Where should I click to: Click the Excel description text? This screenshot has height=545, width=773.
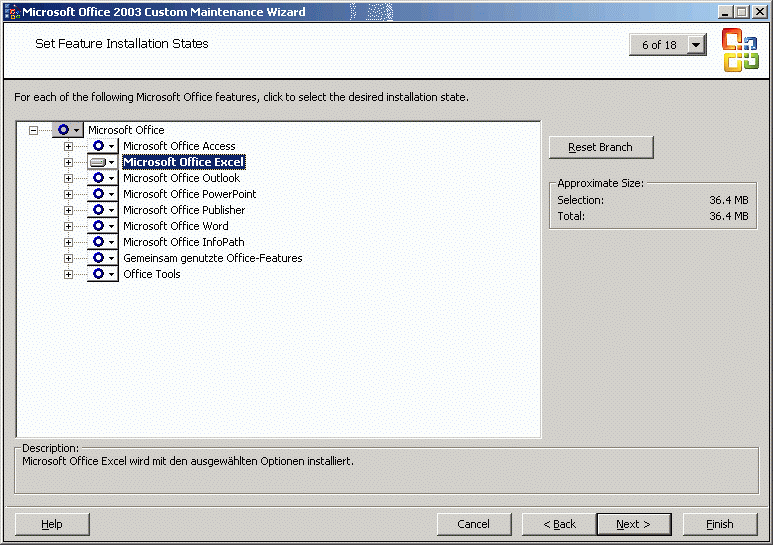point(188,461)
